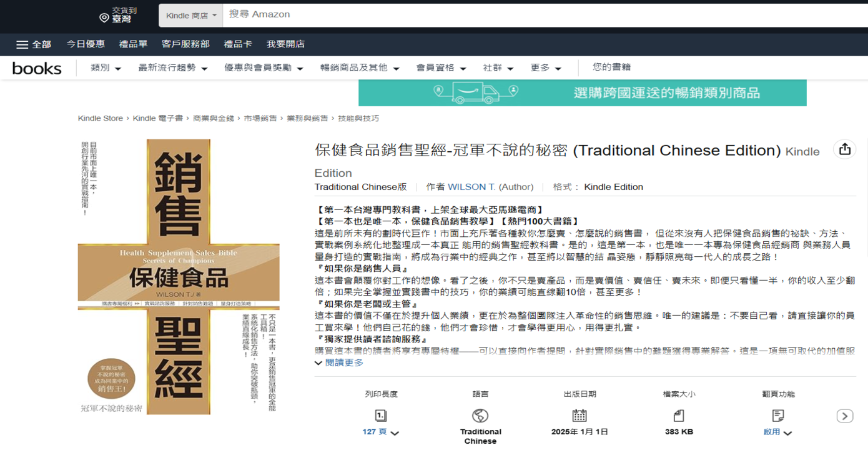Click the print length page icon

pos(381,416)
